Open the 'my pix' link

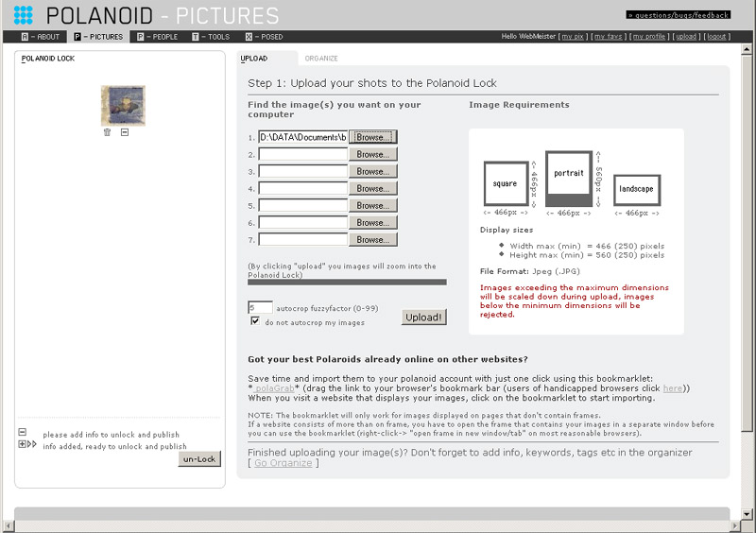(x=573, y=37)
